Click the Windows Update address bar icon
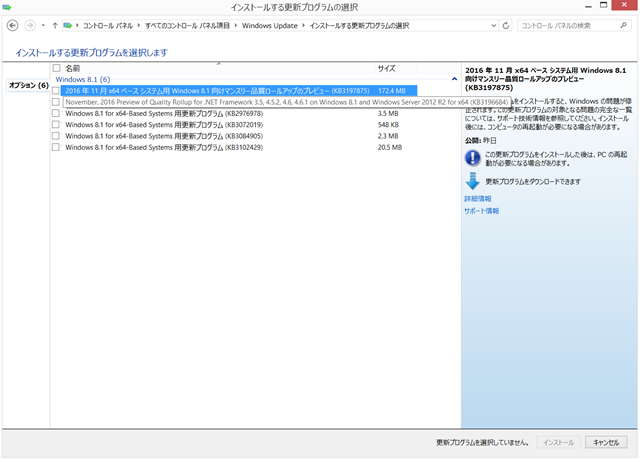The width and height of the screenshot is (640, 460). pos(68,25)
